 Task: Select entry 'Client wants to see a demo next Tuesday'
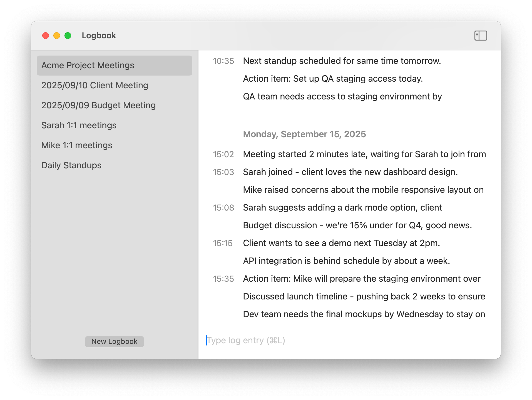point(341,243)
